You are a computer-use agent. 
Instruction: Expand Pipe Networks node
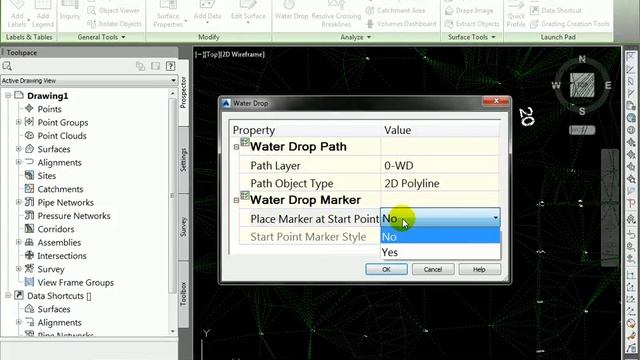(18, 202)
